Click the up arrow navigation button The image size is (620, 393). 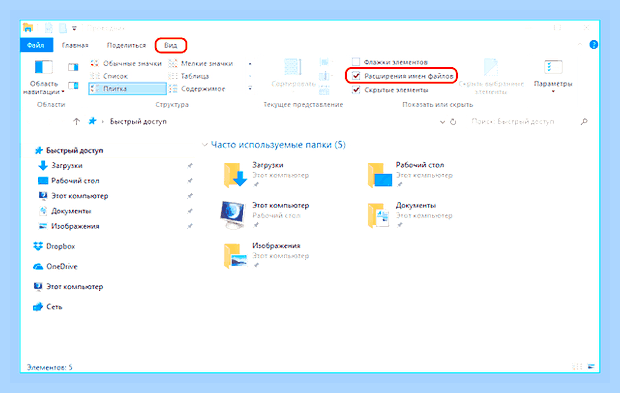click(76, 121)
